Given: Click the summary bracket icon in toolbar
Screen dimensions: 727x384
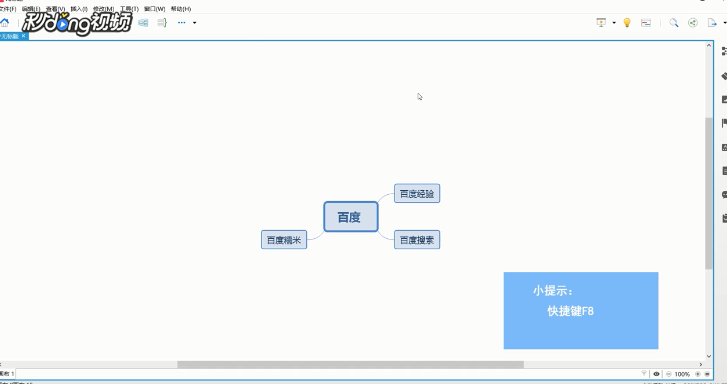Looking at the screenshot, I should pos(162,23).
